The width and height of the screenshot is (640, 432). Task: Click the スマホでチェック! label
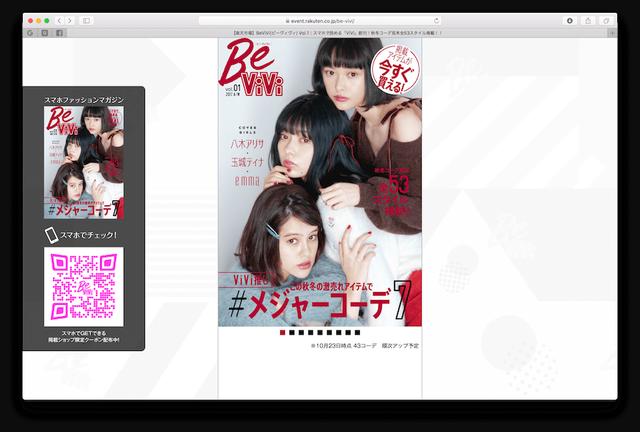[x=89, y=235]
